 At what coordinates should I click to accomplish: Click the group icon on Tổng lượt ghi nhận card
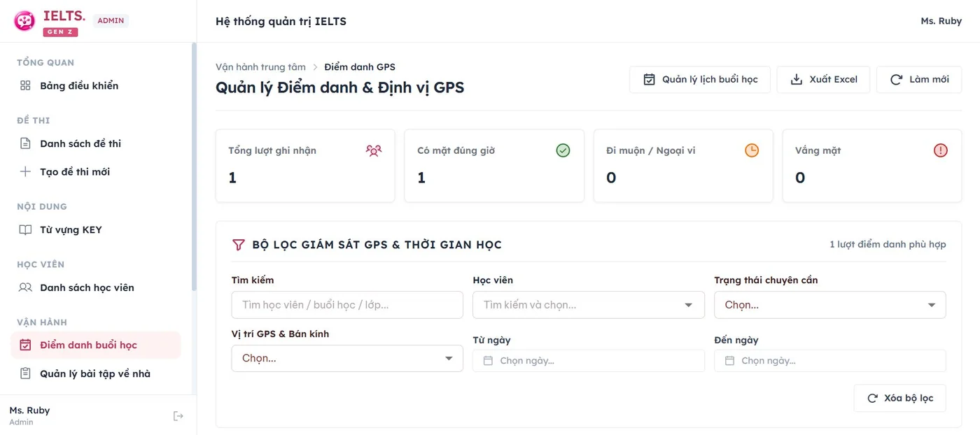click(374, 150)
